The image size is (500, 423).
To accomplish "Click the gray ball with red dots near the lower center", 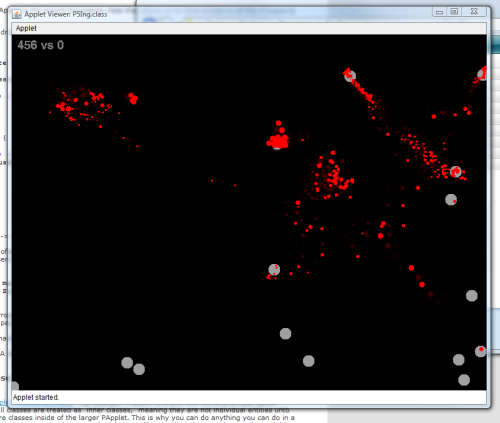I will pyautogui.click(x=274, y=269).
